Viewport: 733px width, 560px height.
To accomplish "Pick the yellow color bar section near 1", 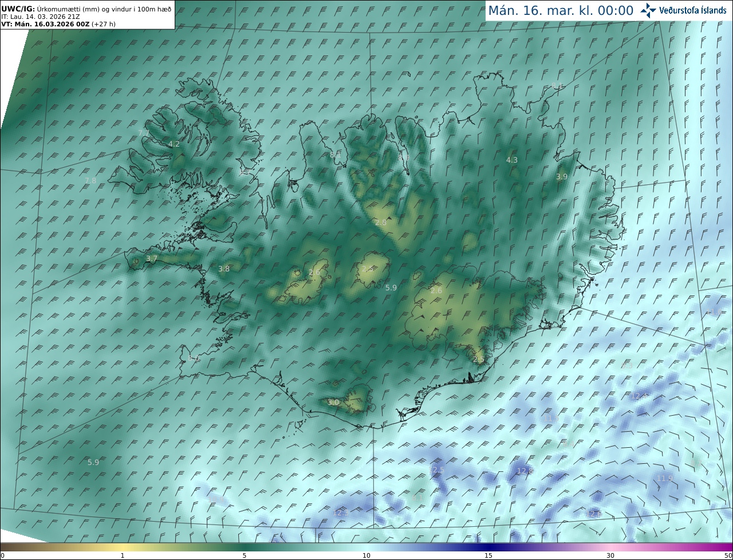I will [123, 547].
